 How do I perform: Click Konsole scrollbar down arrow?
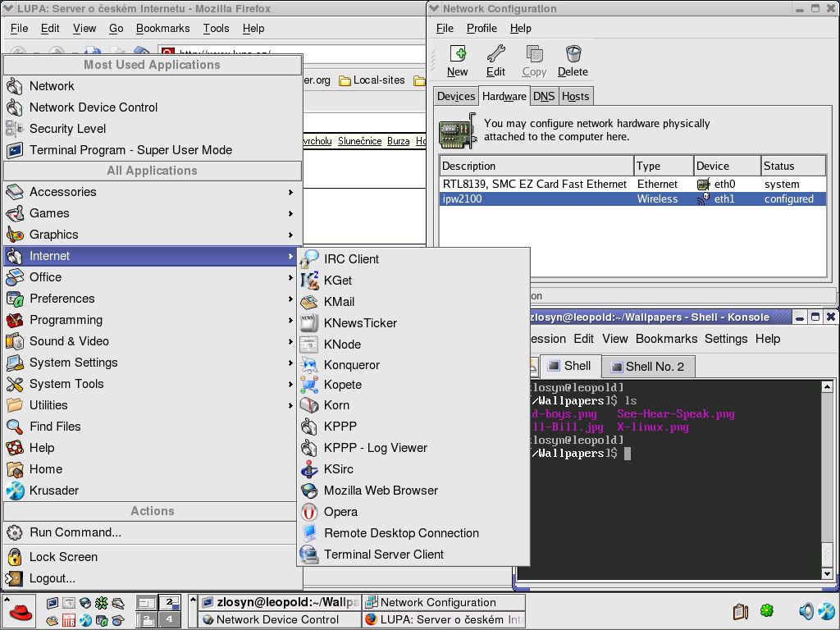point(827,573)
